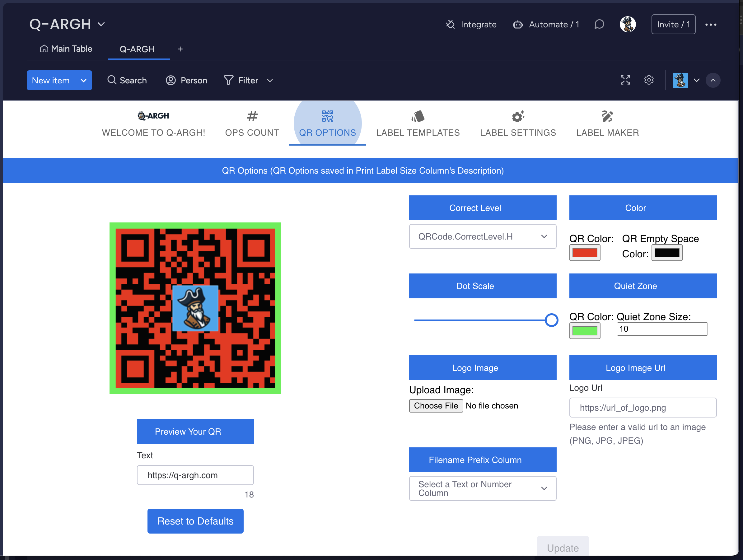743x560 pixels.
Task: Click the Color header button
Action: pos(643,208)
